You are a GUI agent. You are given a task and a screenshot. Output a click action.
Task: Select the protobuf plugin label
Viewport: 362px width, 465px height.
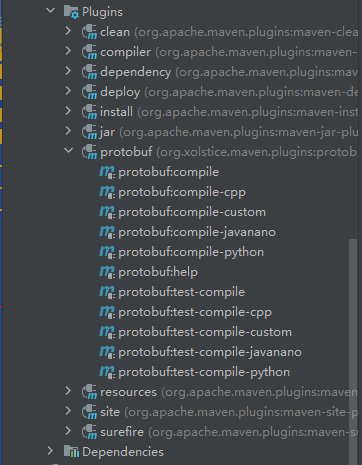coord(126,152)
